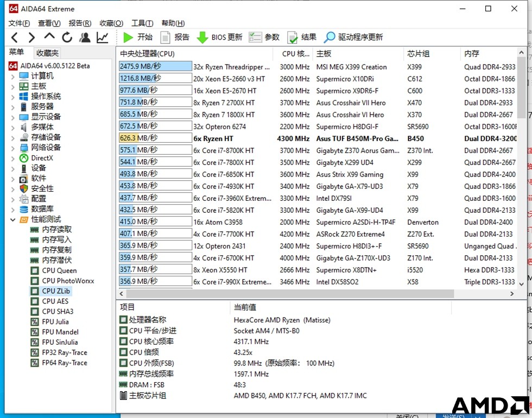Collapse the 性能测试 tree node
Viewport: 532px width, 418px height.
click(12, 219)
